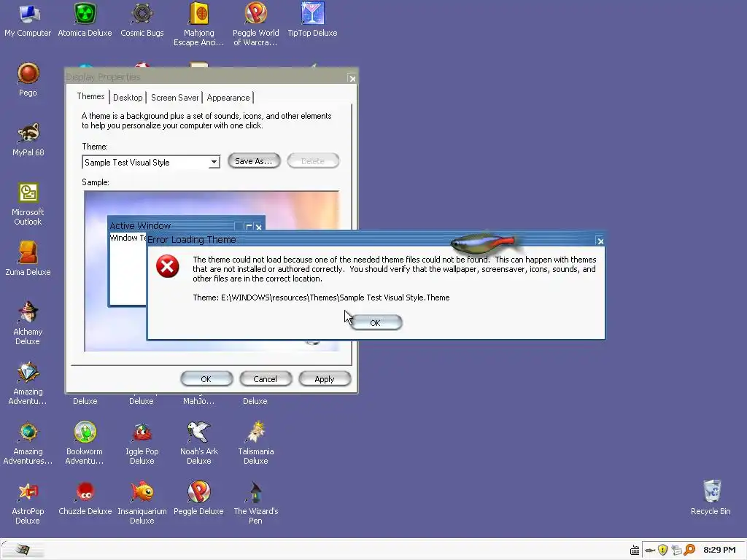Screen dimensions: 747x560
Task: Switch to the Desktop tab
Action: [x=128, y=98]
